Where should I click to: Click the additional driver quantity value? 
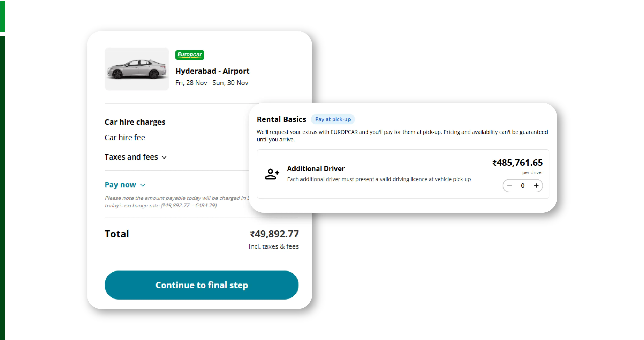coord(522,186)
